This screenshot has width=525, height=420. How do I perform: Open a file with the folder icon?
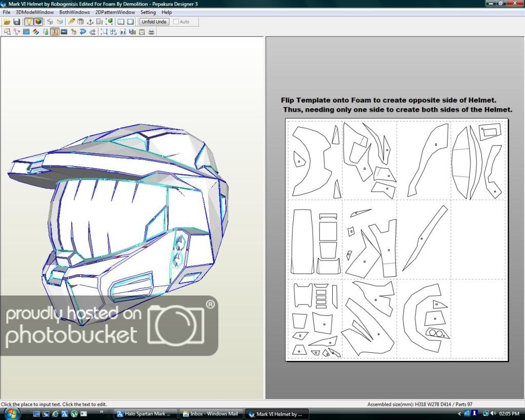click(7, 22)
